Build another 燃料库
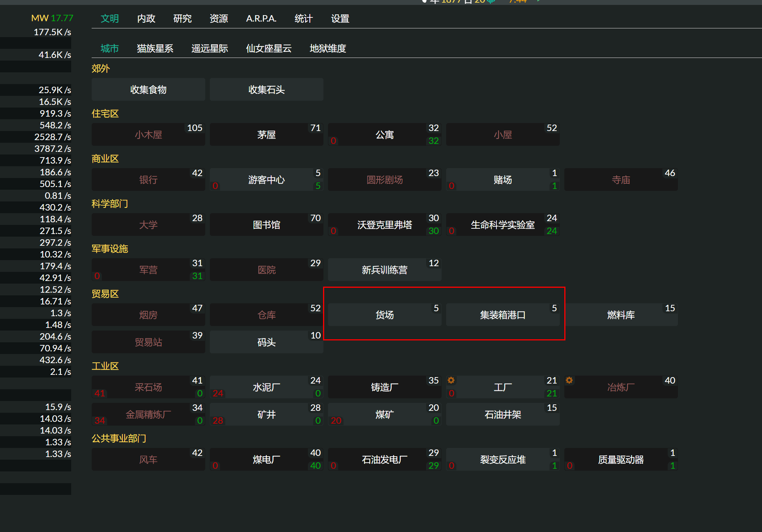762x532 pixels. [621, 315]
